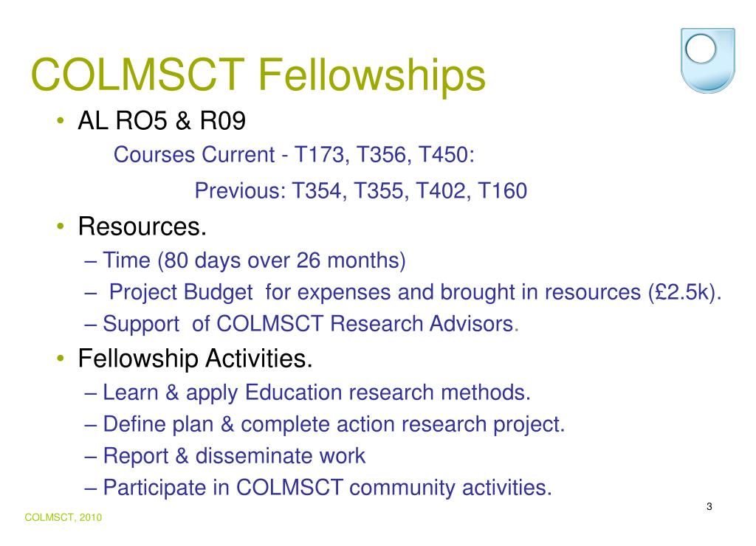756x546 pixels.
Task: Click the green bullet beside AL RO5
Action: coord(61,120)
